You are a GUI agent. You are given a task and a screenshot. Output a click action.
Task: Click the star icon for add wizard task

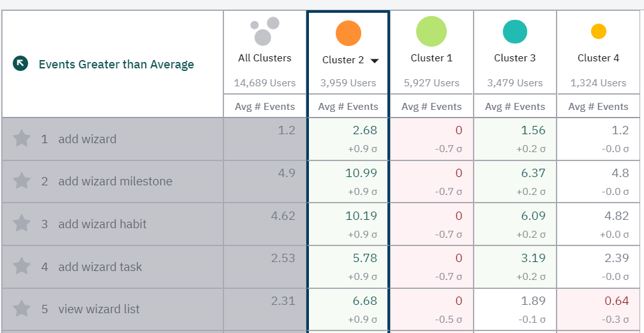22,267
